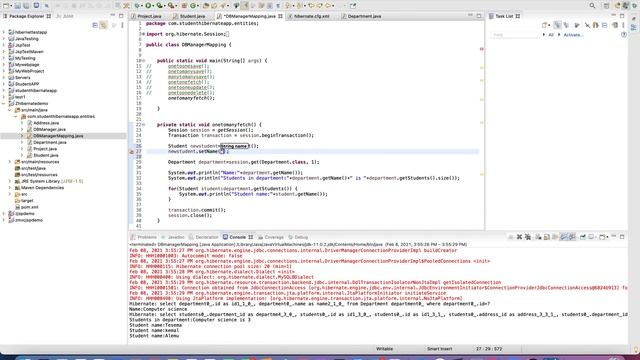
Task: Click the green Run button in toolbar
Action: point(149,6)
